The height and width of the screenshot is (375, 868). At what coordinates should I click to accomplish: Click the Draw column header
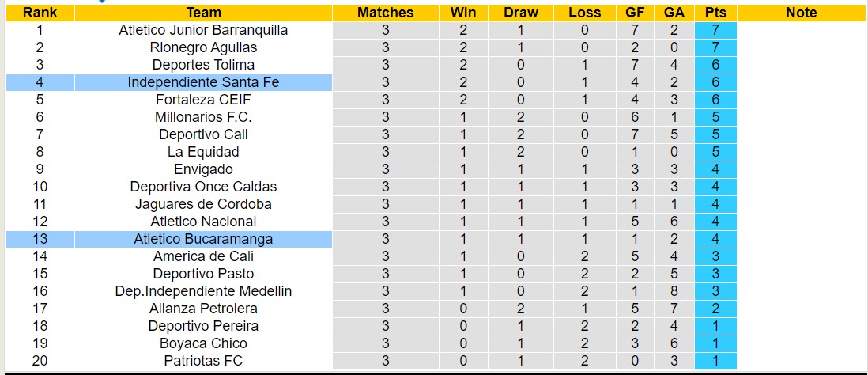click(520, 13)
